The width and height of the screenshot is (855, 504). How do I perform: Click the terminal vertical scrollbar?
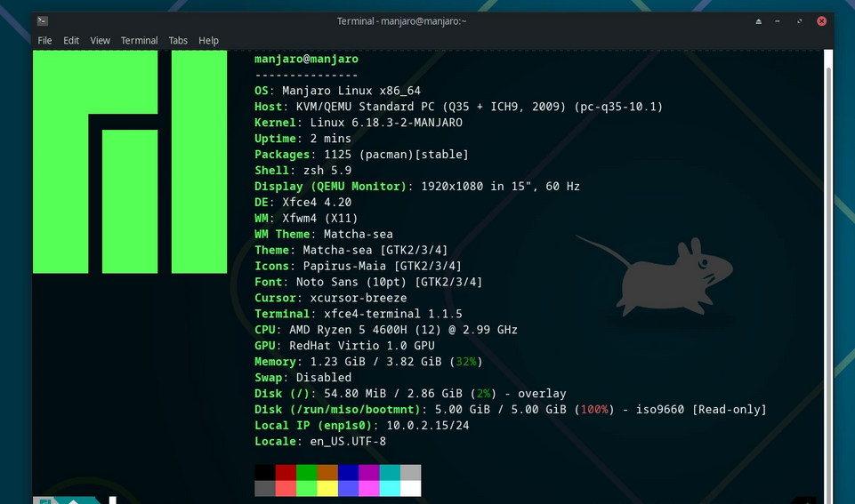828,276
